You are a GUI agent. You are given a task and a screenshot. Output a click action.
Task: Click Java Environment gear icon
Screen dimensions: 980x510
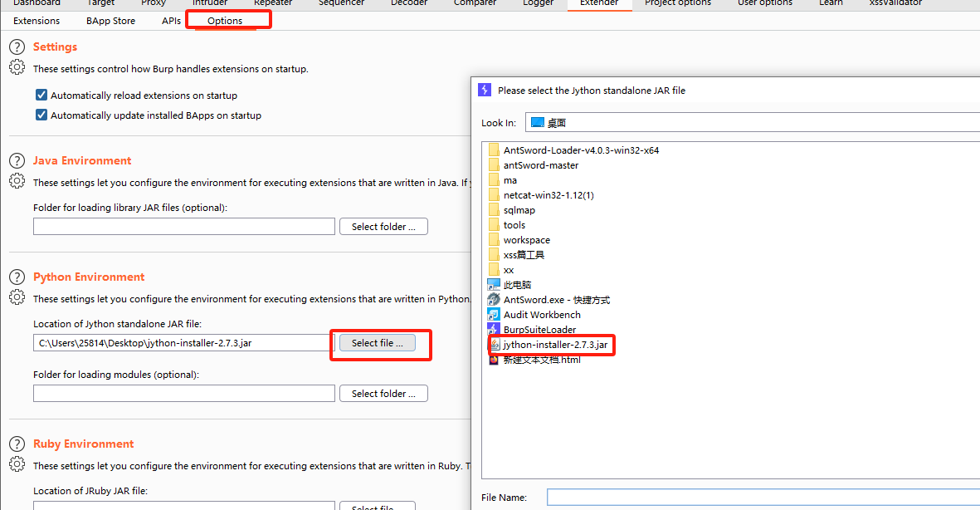(x=17, y=181)
